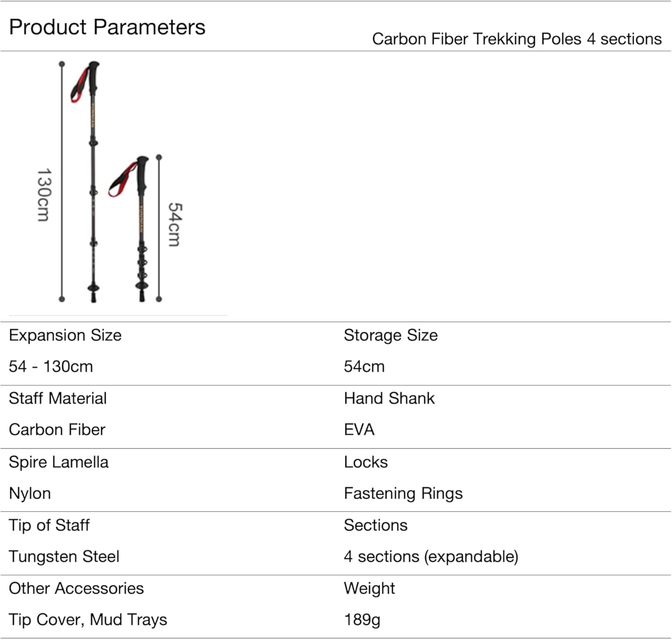
Task: Click the Fastening Rings value
Action: (x=403, y=493)
